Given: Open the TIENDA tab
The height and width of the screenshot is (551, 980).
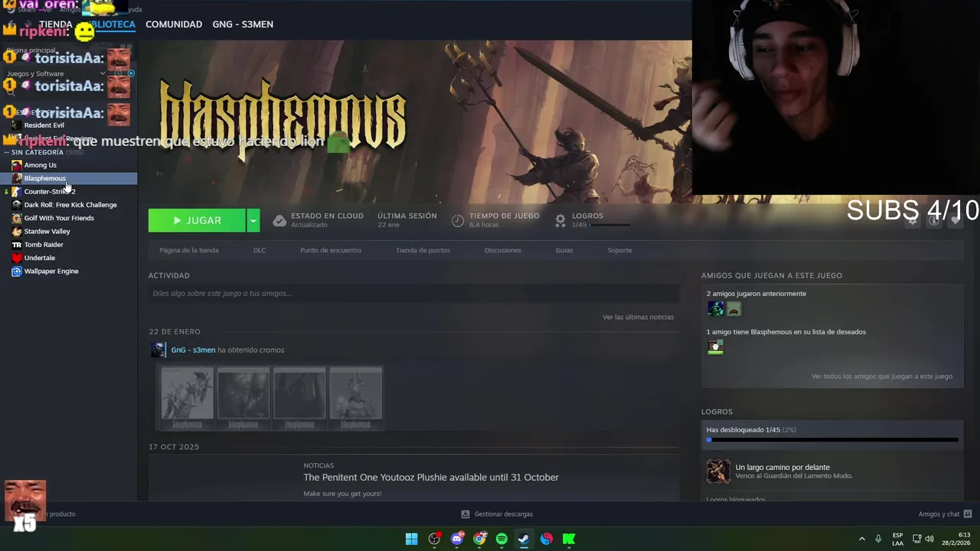Looking at the screenshot, I should [x=55, y=24].
